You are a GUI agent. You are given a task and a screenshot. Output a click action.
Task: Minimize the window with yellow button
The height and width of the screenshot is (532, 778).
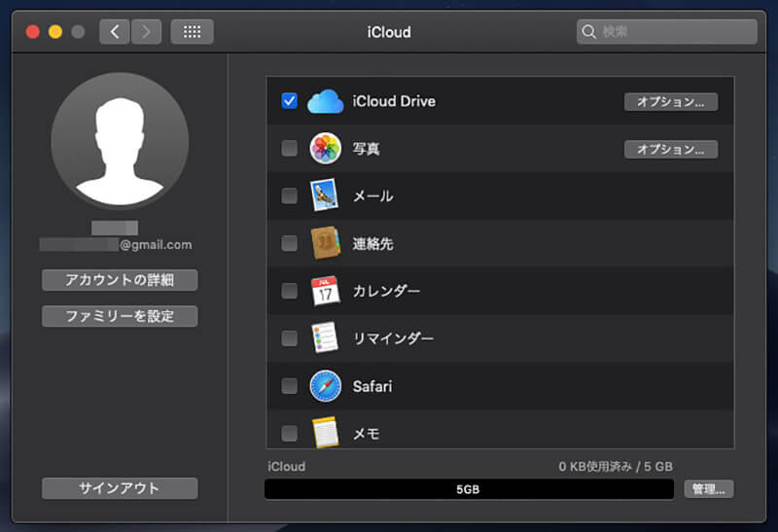point(55,32)
